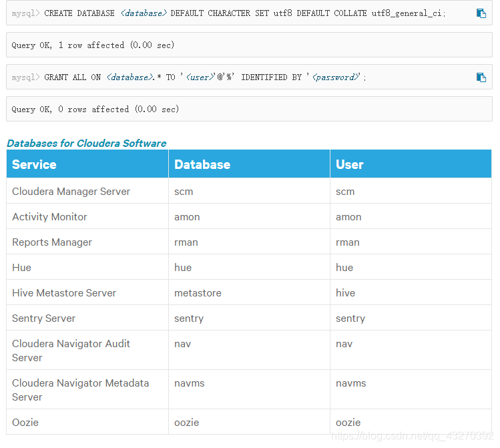Select the 'oozie' Database cell
The image size is (500, 448).
tap(249, 422)
